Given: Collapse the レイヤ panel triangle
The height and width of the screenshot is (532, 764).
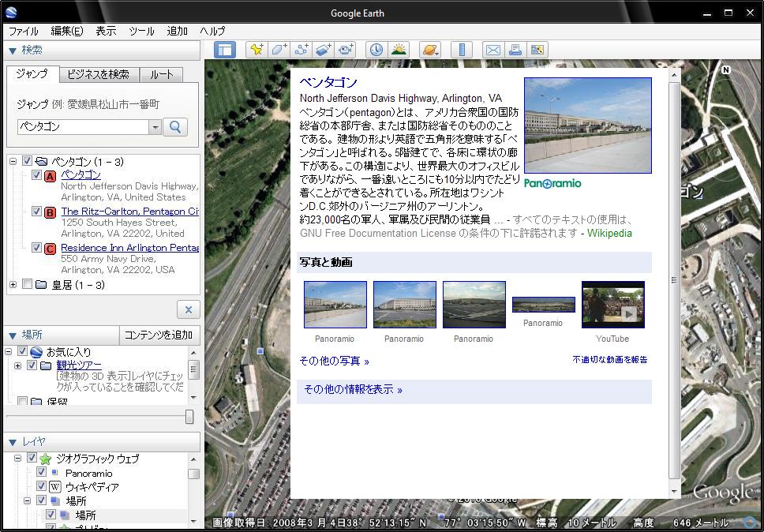Looking at the screenshot, I should 13,442.
